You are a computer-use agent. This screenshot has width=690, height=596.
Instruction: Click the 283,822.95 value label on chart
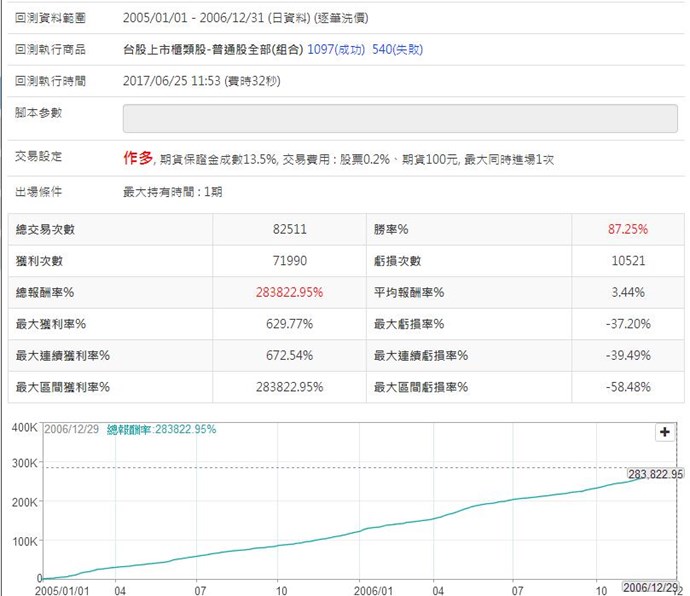(654, 474)
